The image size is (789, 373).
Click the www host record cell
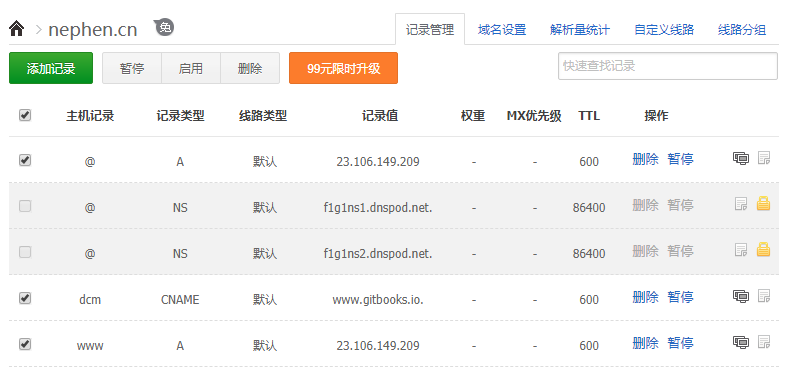click(90, 346)
